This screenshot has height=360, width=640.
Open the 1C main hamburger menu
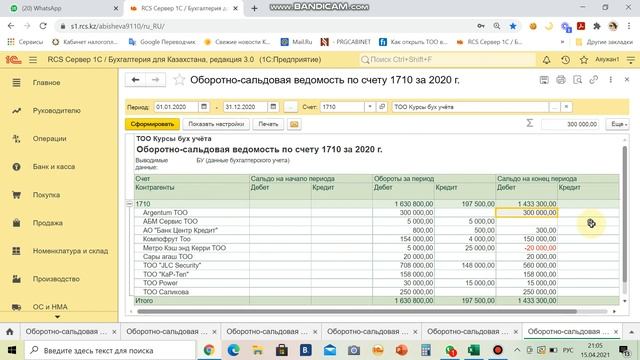(33, 60)
